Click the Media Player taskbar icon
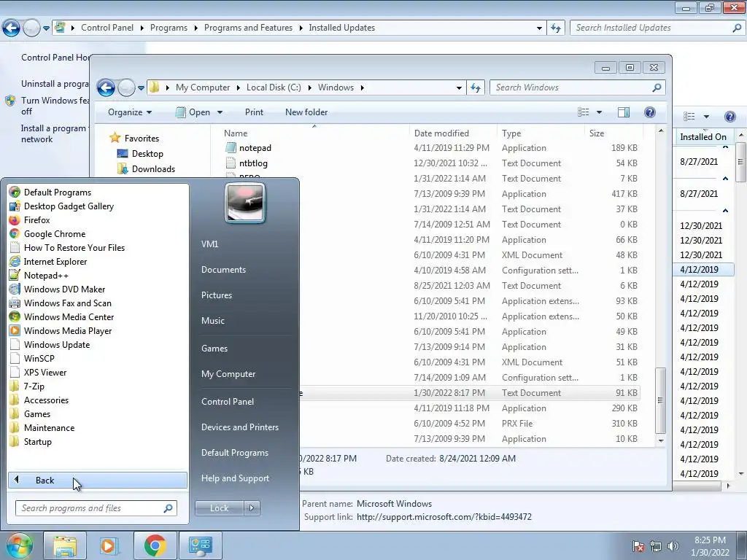The image size is (747, 560). pyautogui.click(x=109, y=545)
